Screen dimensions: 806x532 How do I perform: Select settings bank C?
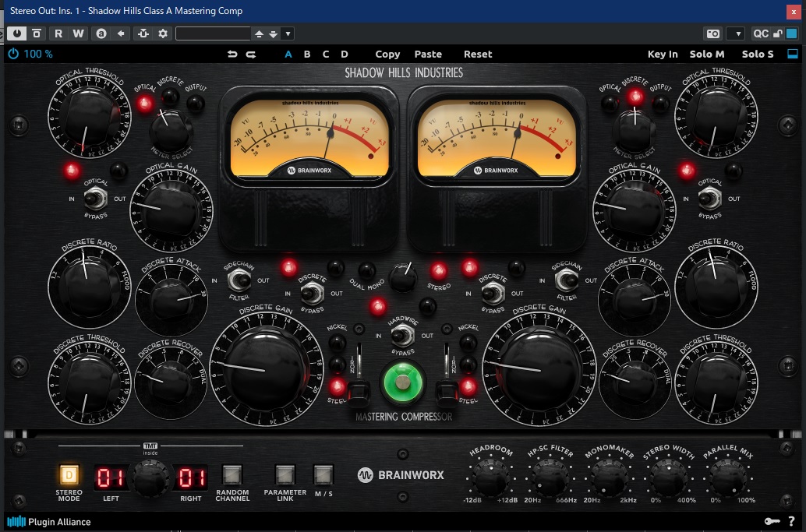point(326,54)
